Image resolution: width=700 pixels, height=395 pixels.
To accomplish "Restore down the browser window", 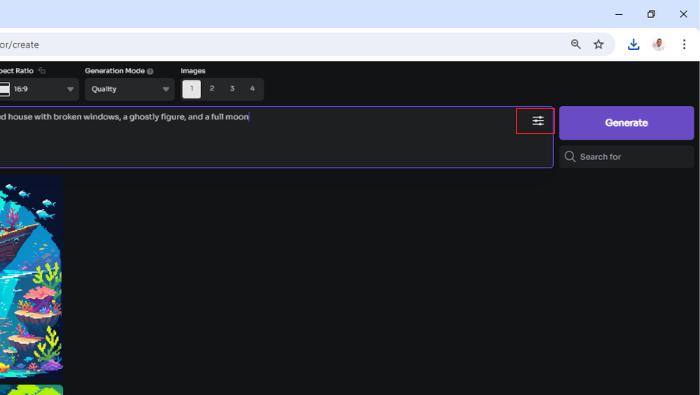I will coord(651,14).
